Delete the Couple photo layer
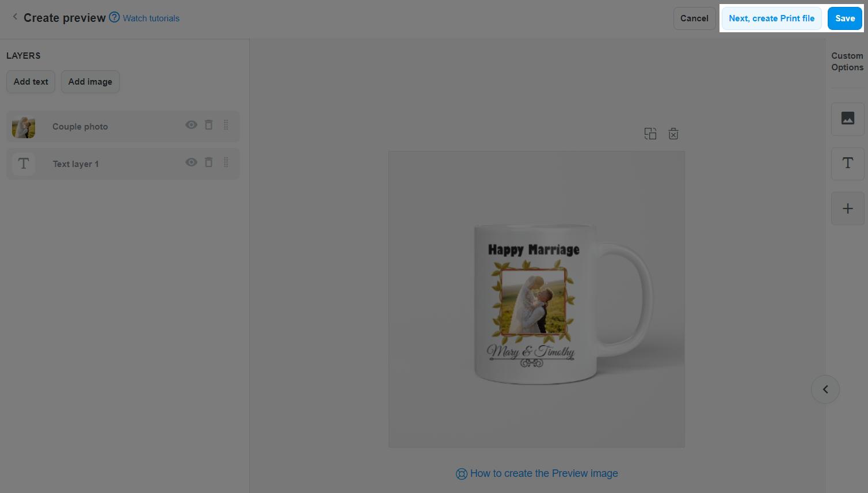Screen dimensions: 868x493 coord(208,125)
